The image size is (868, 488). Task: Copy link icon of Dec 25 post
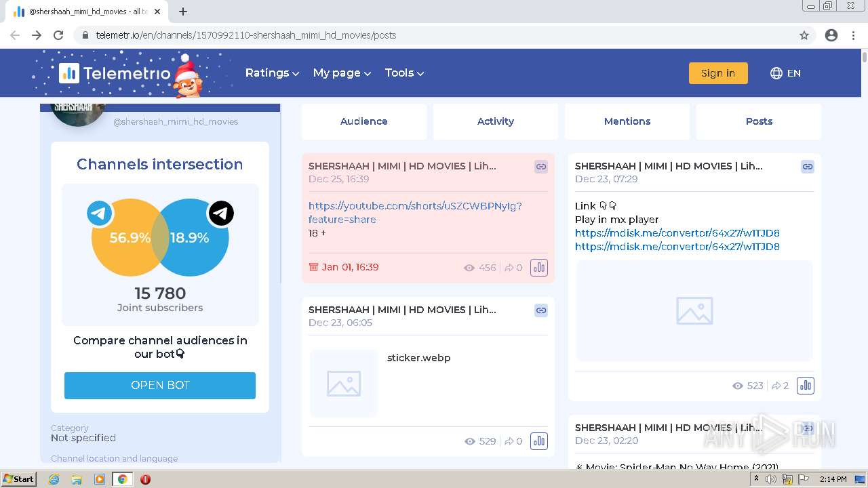(540, 167)
